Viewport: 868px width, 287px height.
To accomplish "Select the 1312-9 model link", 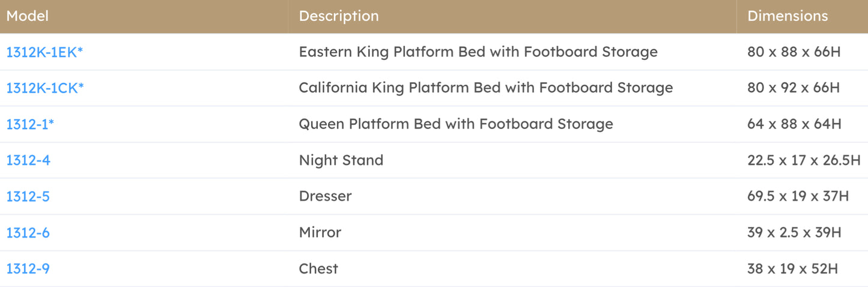I will (x=28, y=268).
